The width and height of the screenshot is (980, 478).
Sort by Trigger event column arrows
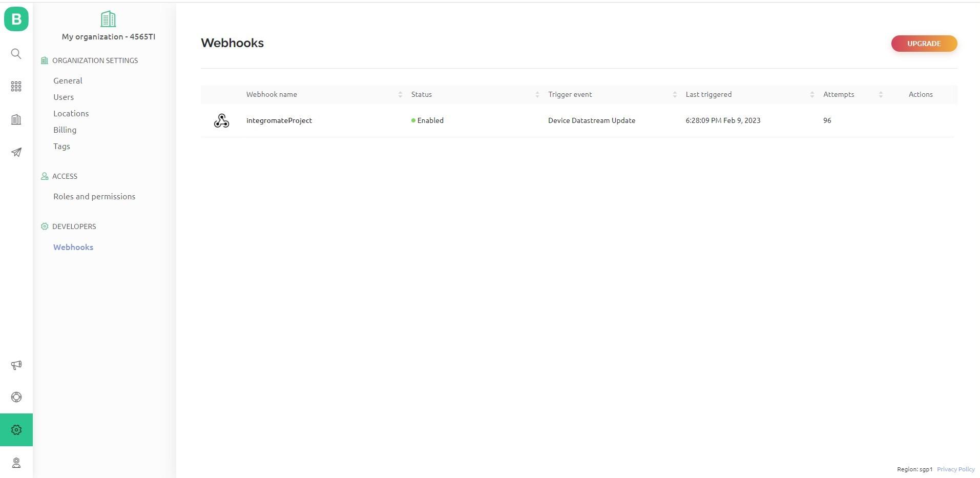coord(675,94)
